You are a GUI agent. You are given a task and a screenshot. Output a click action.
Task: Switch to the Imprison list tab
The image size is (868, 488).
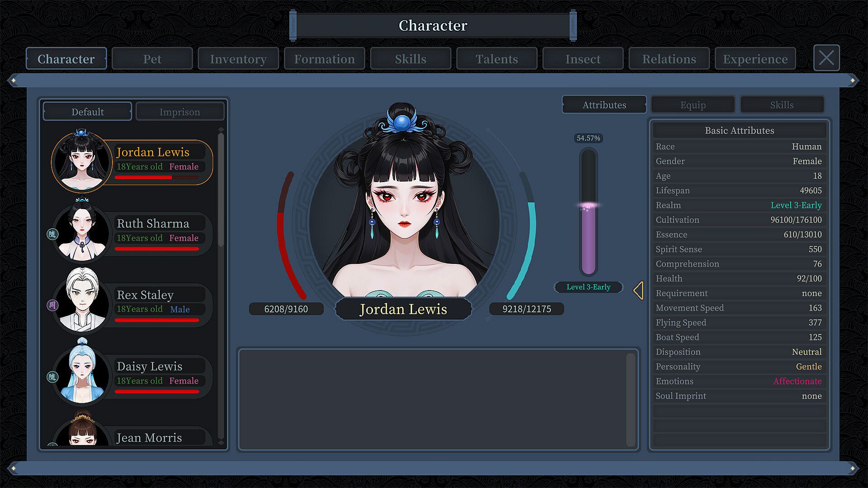coord(179,112)
